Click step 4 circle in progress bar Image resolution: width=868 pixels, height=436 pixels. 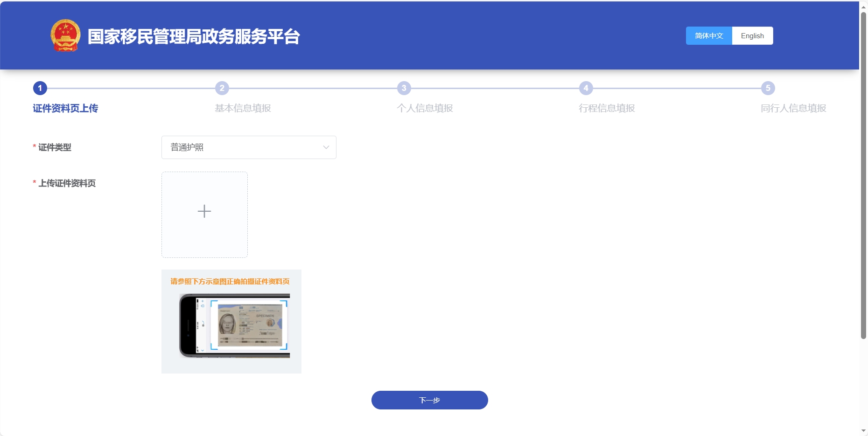coord(586,88)
